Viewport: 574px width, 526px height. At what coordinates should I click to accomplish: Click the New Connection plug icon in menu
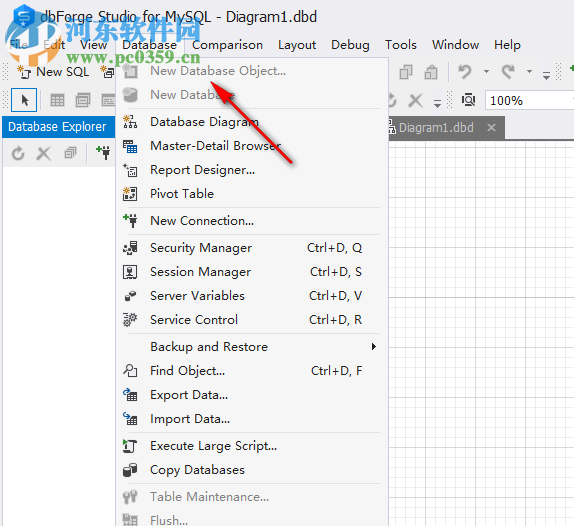(x=130, y=220)
